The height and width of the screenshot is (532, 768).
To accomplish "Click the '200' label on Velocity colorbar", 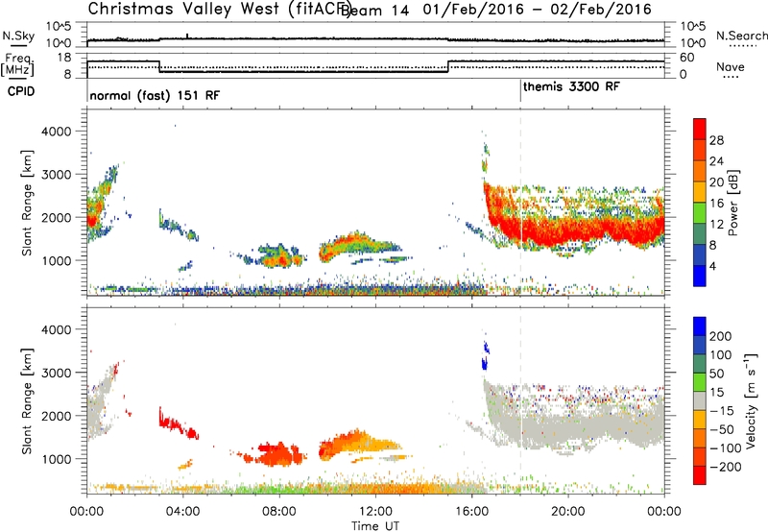I will click(721, 336).
